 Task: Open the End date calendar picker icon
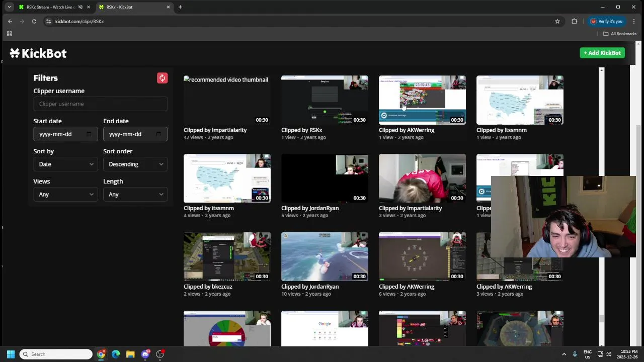point(158,134)
